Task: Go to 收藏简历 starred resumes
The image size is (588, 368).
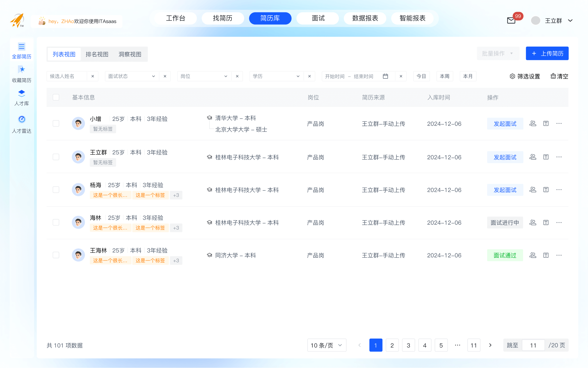Action: 21,74
